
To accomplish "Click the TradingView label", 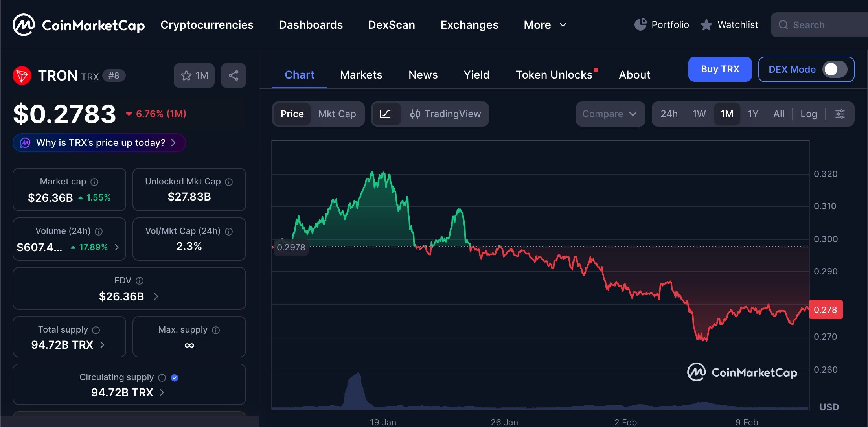I will 453,114.
